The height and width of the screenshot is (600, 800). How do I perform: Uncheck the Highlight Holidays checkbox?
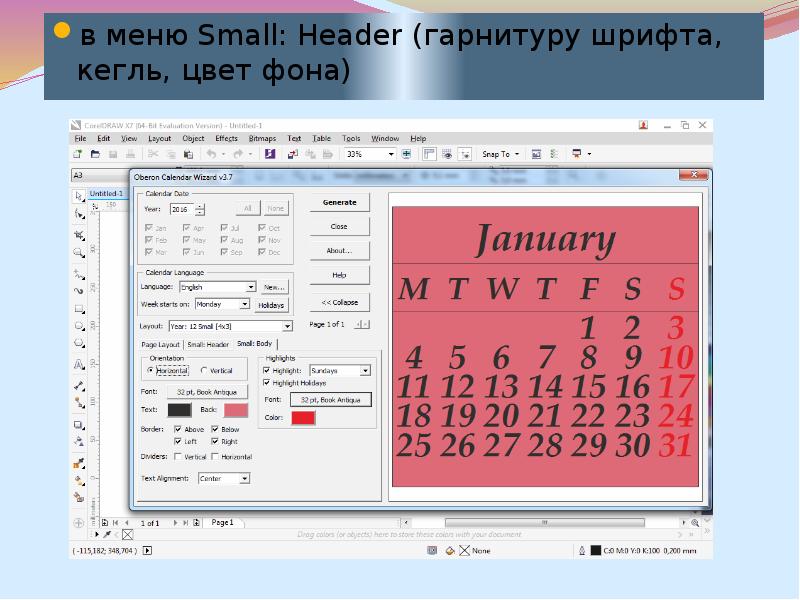(x=267, y=384)
